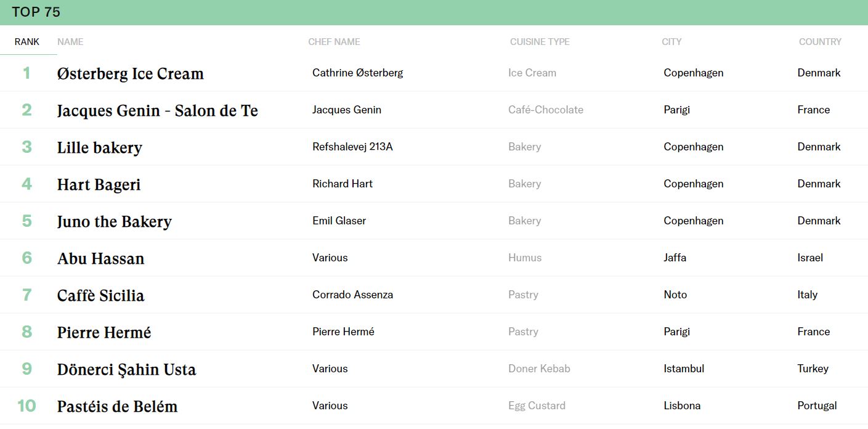This screenshot has width=868, height=429.
Task: Open the Pastéis de Belém entry
Action: tap(117, 406)
